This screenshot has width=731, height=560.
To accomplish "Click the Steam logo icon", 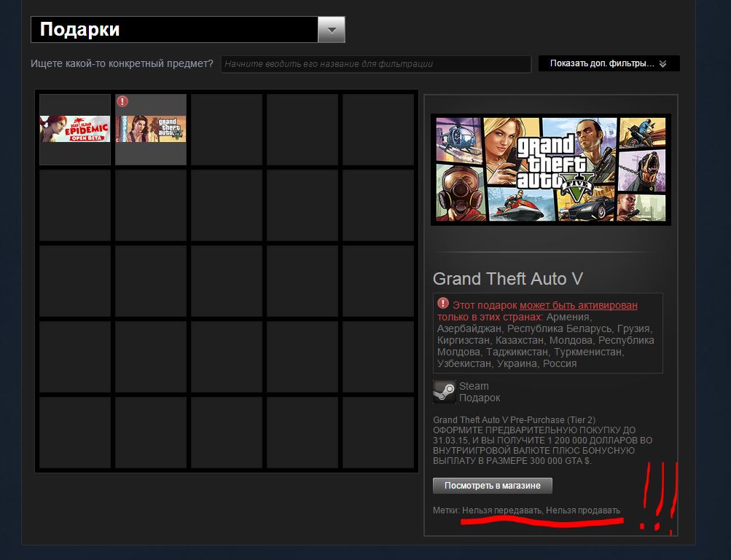I will coord(444,391).
